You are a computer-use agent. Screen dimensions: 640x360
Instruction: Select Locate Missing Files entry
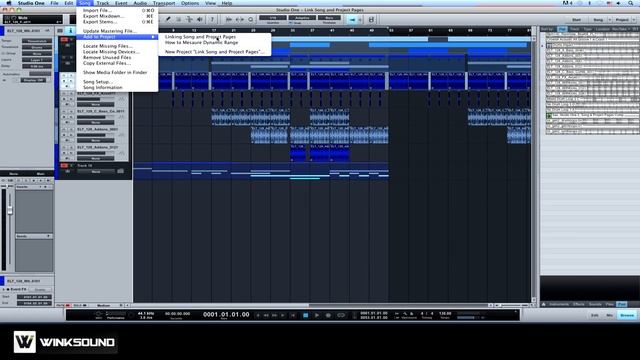[117, 46]
